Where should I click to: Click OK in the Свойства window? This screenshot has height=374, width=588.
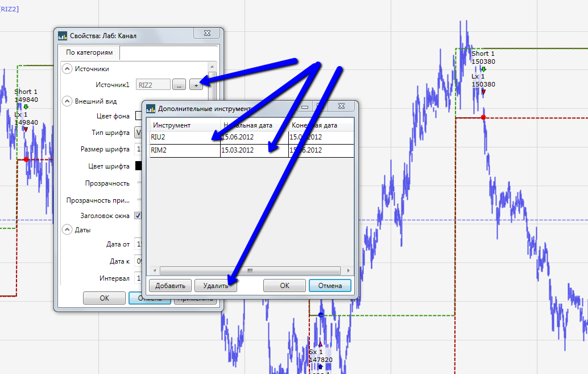coord(104,298)
